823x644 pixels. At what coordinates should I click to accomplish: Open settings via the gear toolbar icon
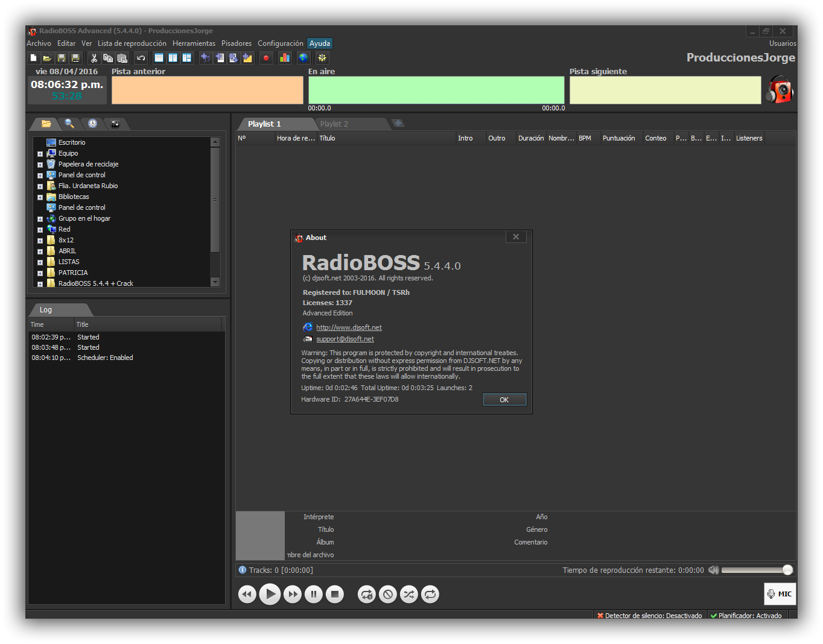322,57
